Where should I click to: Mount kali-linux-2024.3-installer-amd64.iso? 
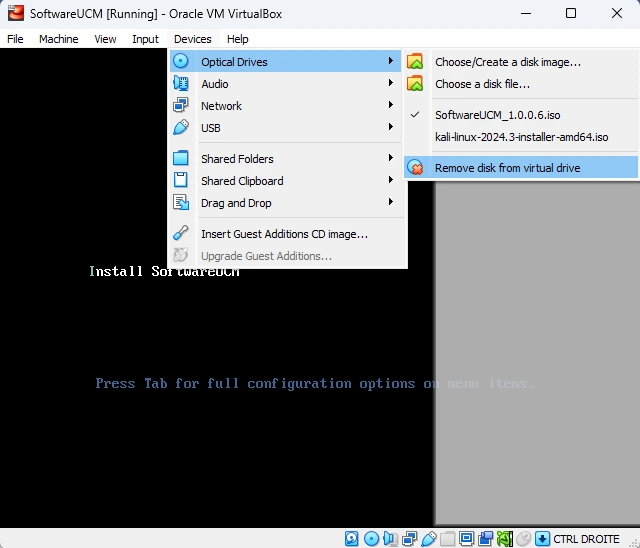click(521, 137)
